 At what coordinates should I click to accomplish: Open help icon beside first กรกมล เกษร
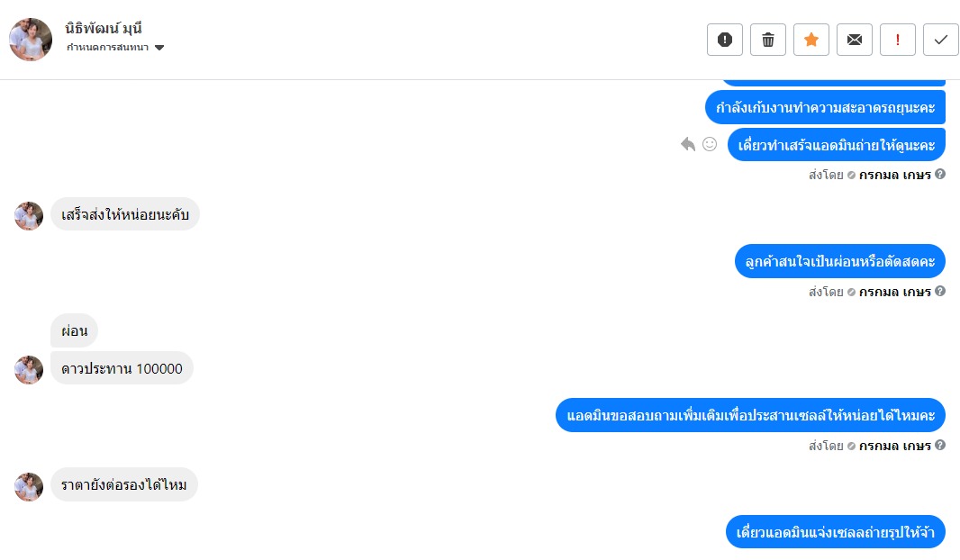tap(940, 175)
